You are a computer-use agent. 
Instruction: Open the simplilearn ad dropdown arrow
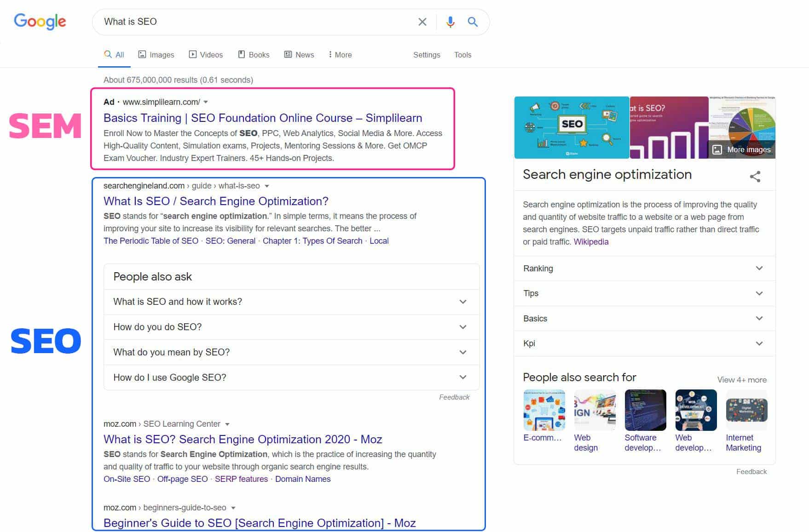coord(206,102)
